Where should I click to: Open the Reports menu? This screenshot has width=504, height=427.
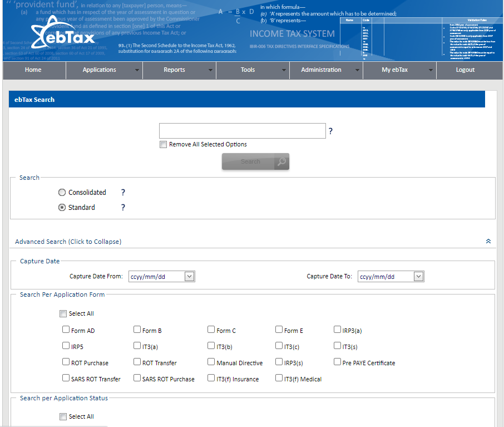(174, 70)
